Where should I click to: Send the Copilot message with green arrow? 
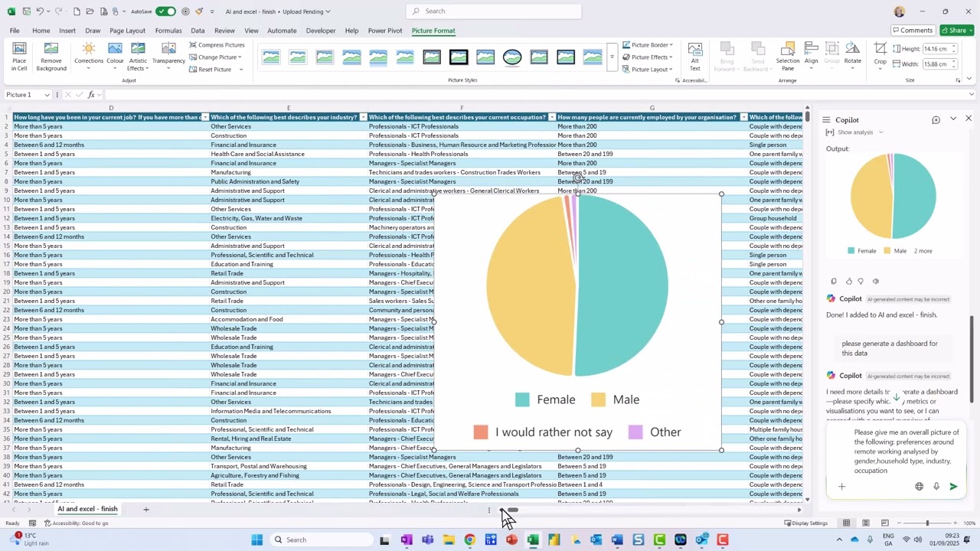[953, 487]
